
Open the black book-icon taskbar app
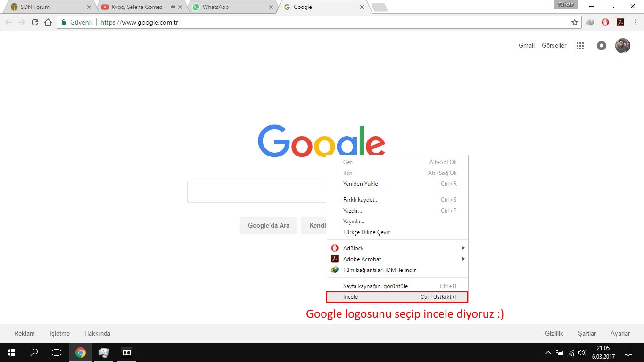pos(126,353)
